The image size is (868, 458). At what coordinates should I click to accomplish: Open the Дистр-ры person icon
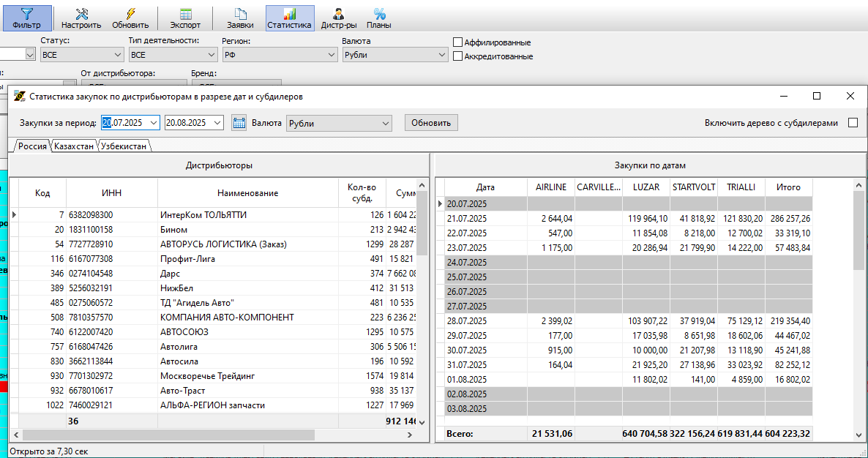[339, 13]
